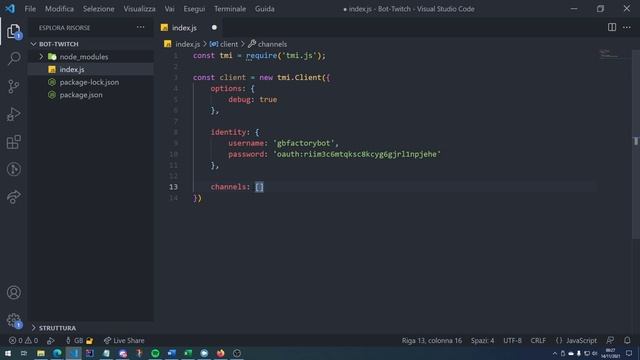Open the Run and Debug view icon

13,114
